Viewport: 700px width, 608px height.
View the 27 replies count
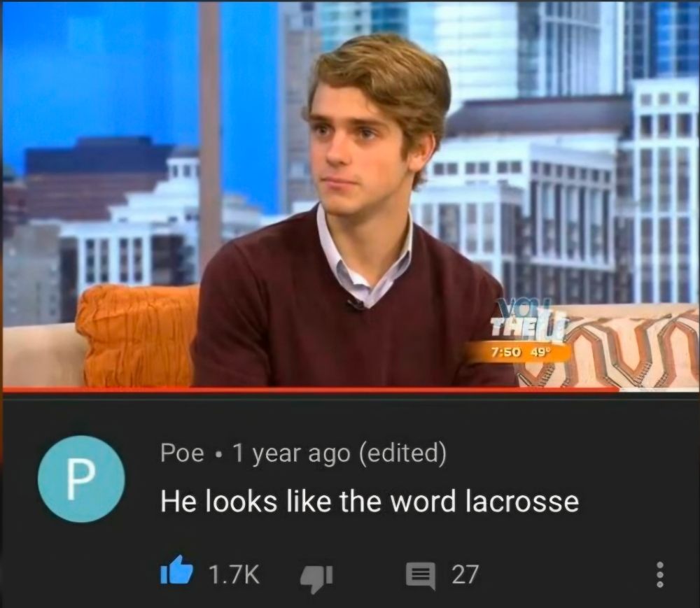[x=465, y=574]
